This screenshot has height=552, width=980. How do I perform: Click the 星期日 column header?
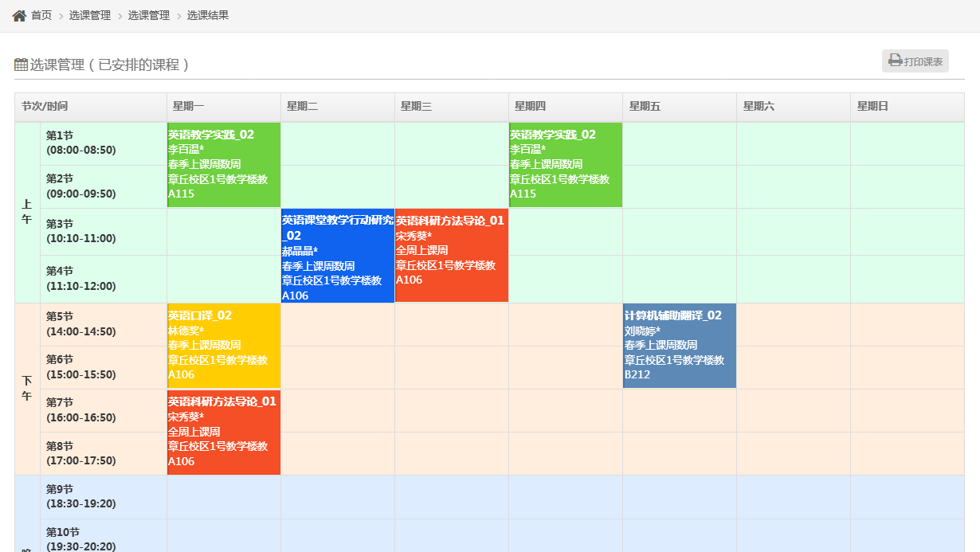[907, 107]
